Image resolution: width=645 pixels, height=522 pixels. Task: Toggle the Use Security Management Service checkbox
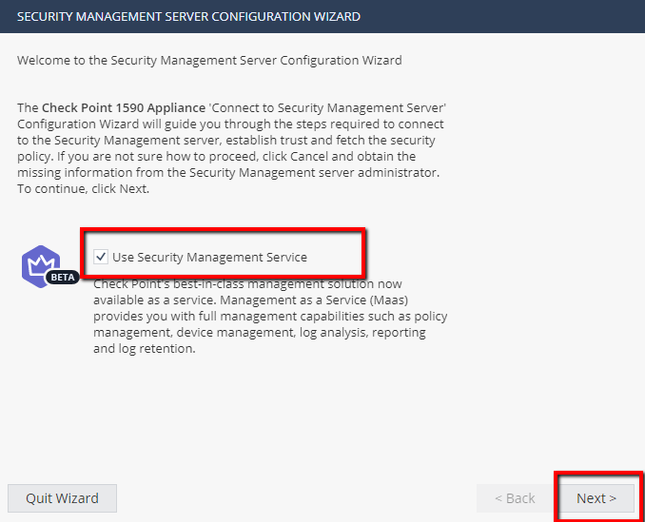coord(101,257)
